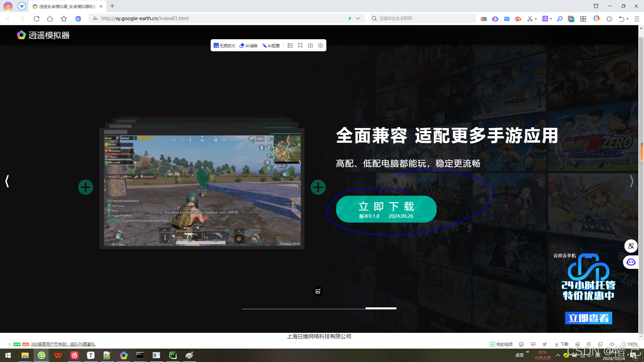This screenshot has width=644, height=362.
Task: Click the colorful AI assistant toolbar icon
Action: 596,18
